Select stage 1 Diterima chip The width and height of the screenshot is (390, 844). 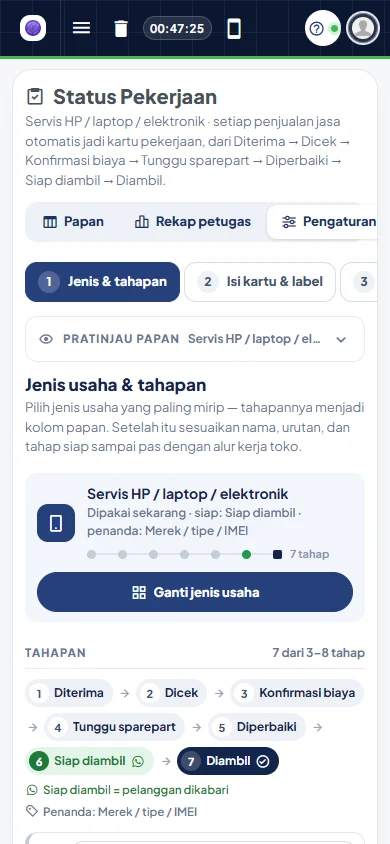[69, 693]
